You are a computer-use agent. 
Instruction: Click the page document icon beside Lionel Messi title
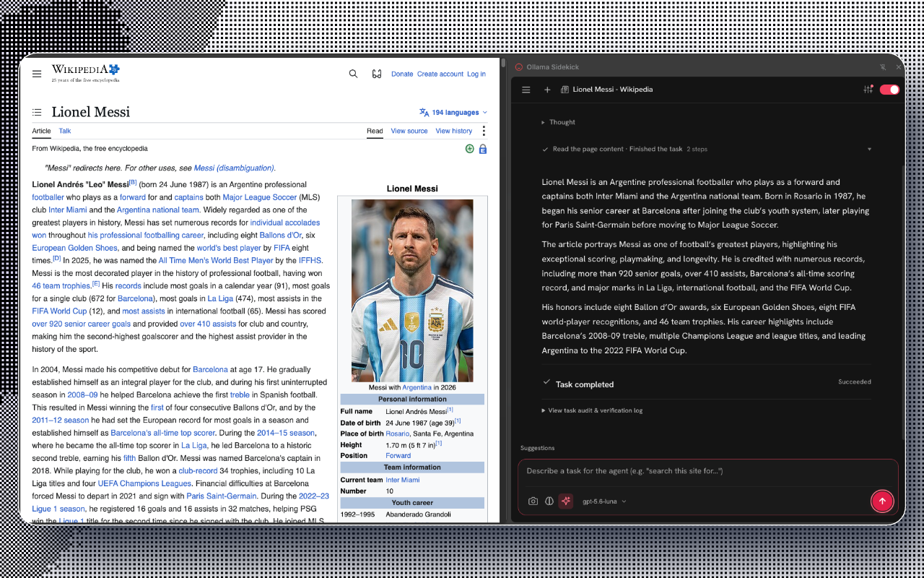click(x=565, y=90)
